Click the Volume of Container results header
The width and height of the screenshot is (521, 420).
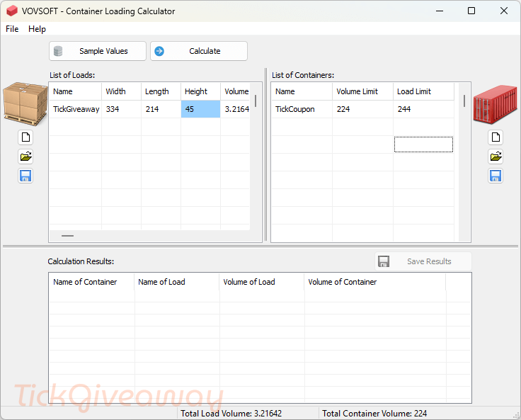click(374, 282)
